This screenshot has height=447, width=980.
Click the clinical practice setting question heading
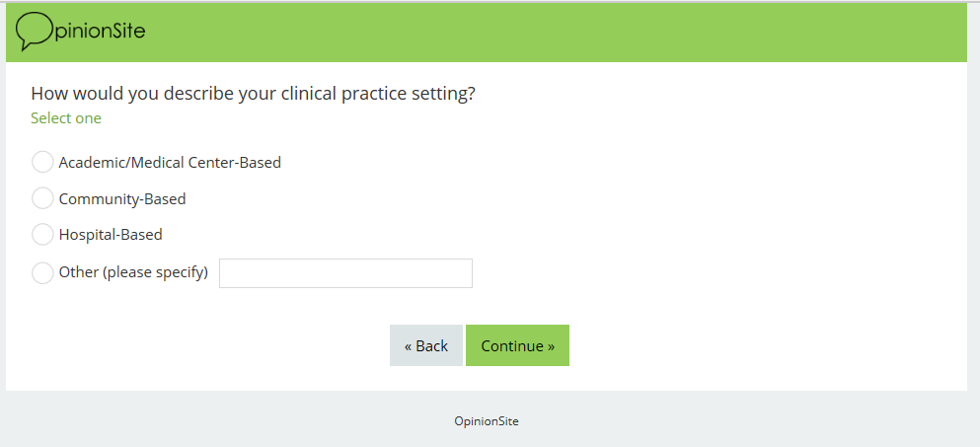(253, 94)
